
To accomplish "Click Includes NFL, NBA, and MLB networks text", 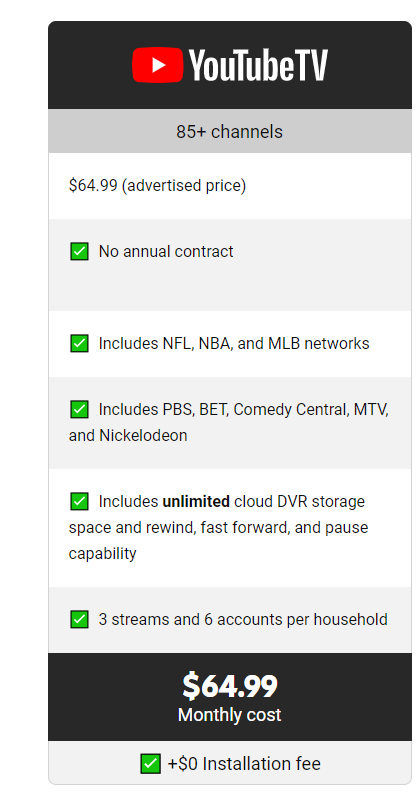I will coord(234,343).
